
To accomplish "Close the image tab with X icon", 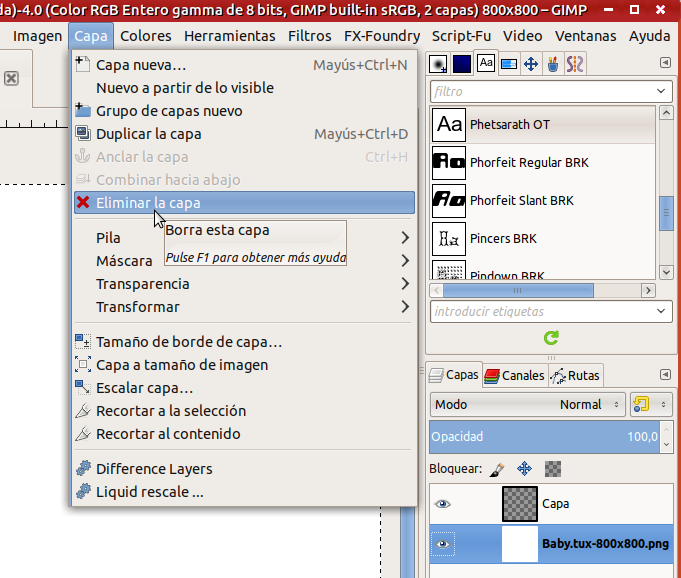I will pyautogui.click(x=11, y=79).
